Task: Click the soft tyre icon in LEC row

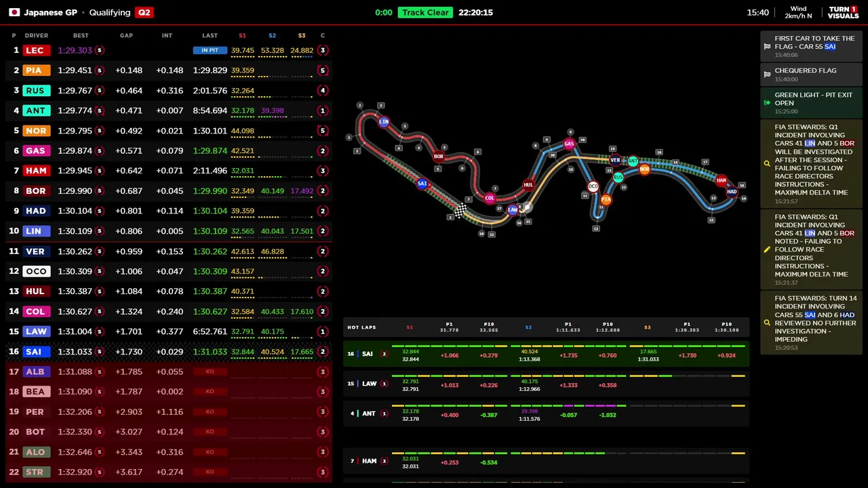Action: tap(99, 50)
